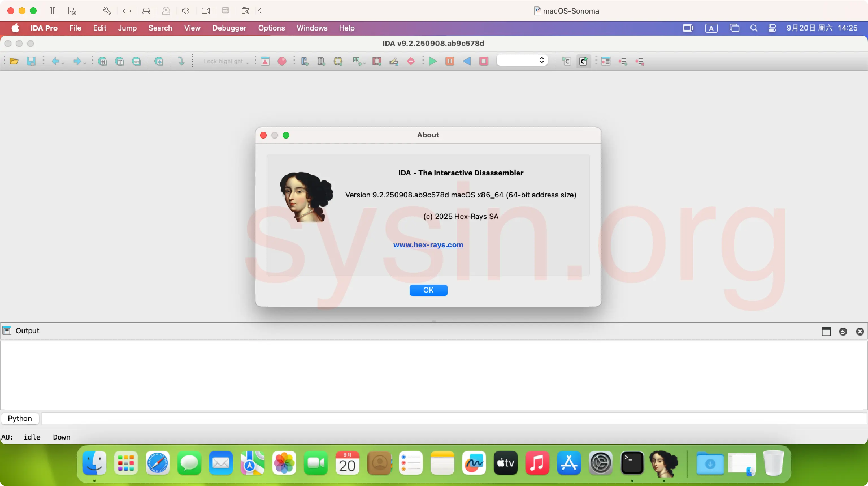Open the debugger selection combo box
868x486 pixels.
[x=522, y=60]
